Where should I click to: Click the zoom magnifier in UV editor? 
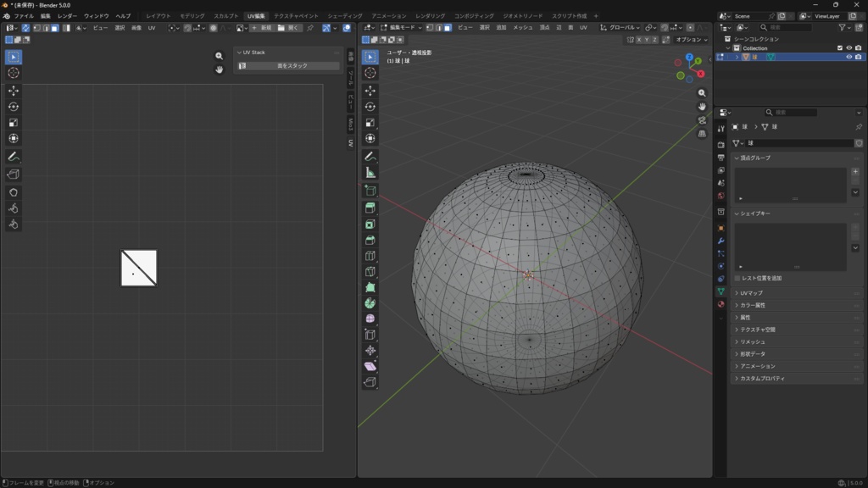coord(220,56)
